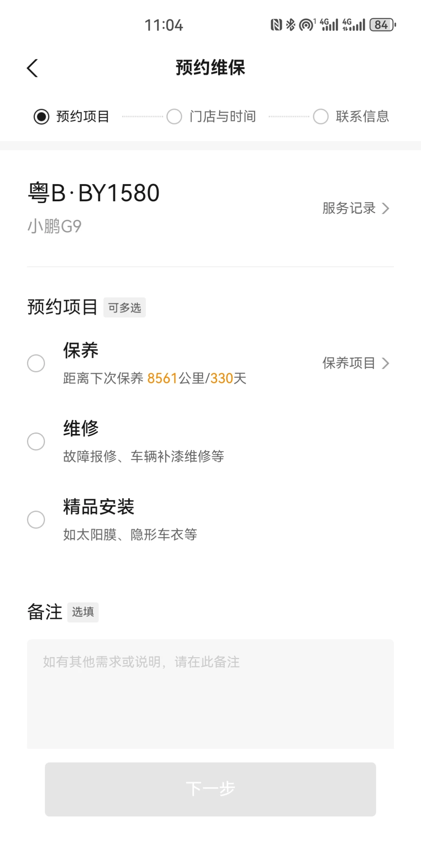This screenshot has height=868, width=421.
Task: Tap the second 4G signal icon
Action: click(354, 25)
